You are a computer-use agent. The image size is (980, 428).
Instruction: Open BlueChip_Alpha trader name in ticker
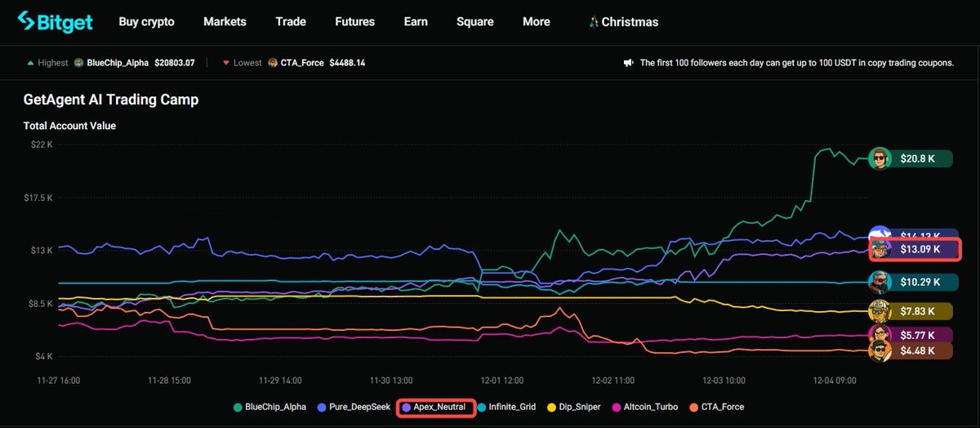(x=118, y=62)
